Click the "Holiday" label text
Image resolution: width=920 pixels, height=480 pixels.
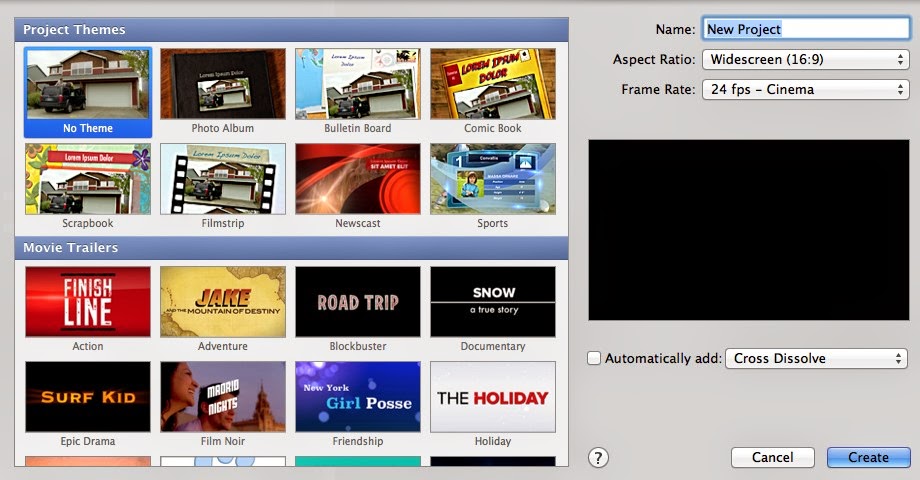point(493,441)
